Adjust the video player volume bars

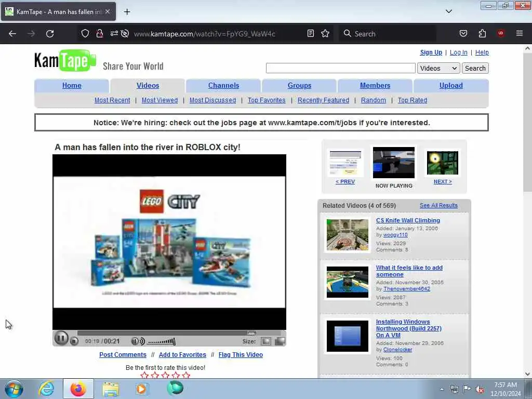tap(162, 341)
